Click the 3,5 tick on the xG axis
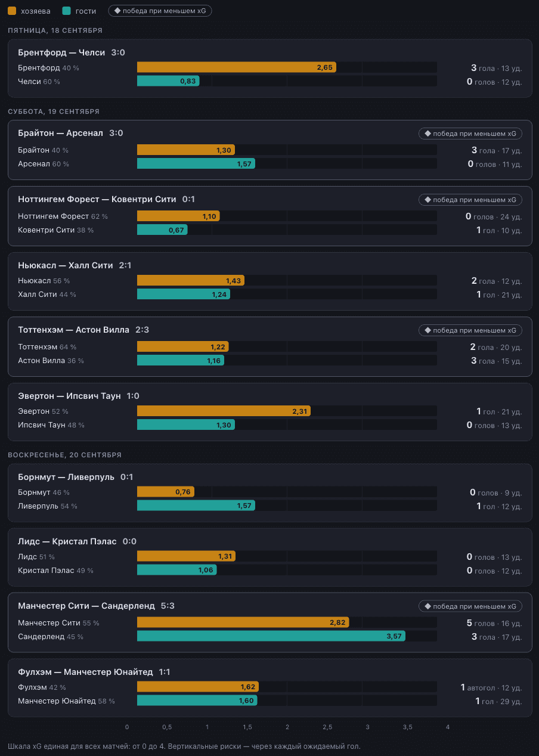This screenshot has width=539, height=756. pos(408,727)
